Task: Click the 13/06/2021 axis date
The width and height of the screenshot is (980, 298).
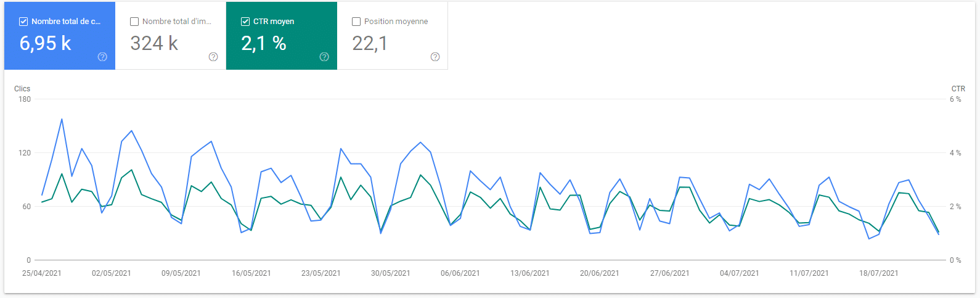Action: [x=530, y=273]
